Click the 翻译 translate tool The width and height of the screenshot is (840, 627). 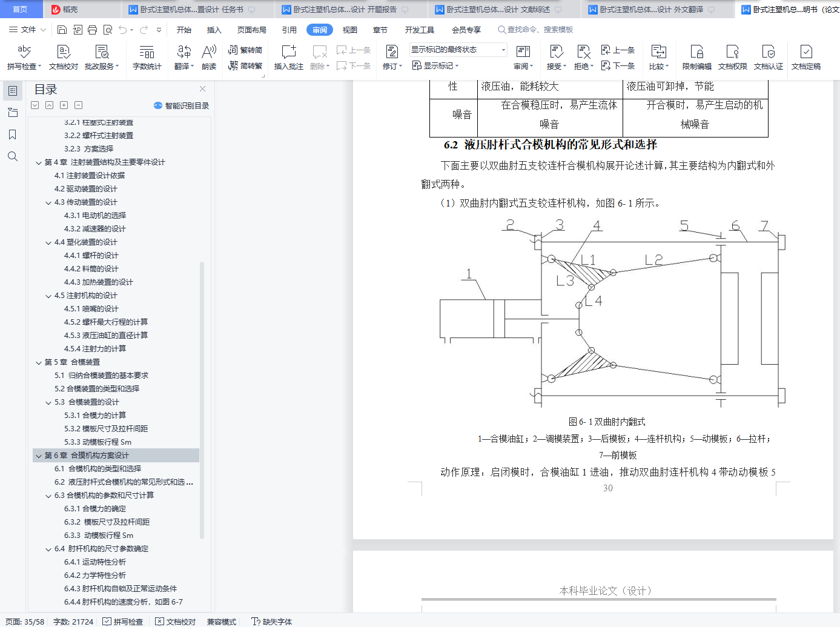point(184,58)
